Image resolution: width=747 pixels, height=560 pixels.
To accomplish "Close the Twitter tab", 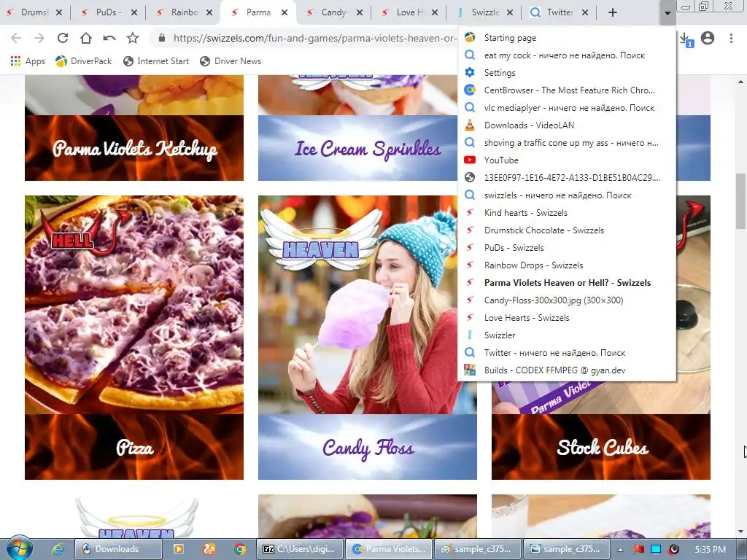I will click(x=585, y=12).
